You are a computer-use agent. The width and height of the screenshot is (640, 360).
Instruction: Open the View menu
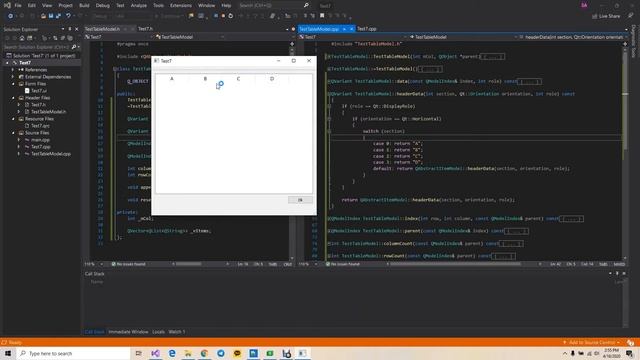pos(47,5)
